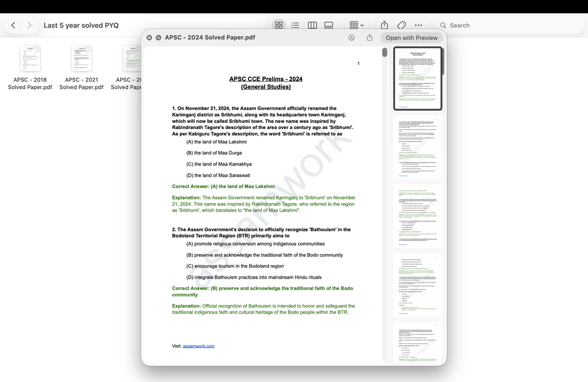Screen dimensions: 588x382
Task: Click option (C) the land of Maa Kamakhya
Action: (x=219, y=164)
